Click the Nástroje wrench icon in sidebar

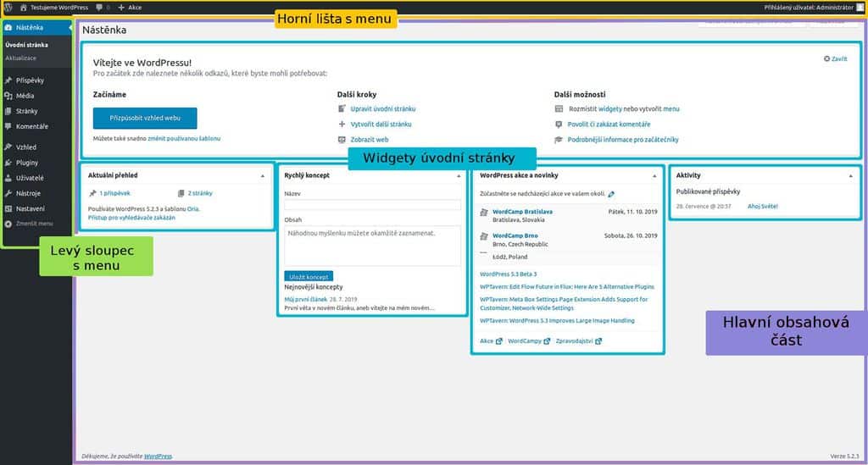tap(8, 193)
